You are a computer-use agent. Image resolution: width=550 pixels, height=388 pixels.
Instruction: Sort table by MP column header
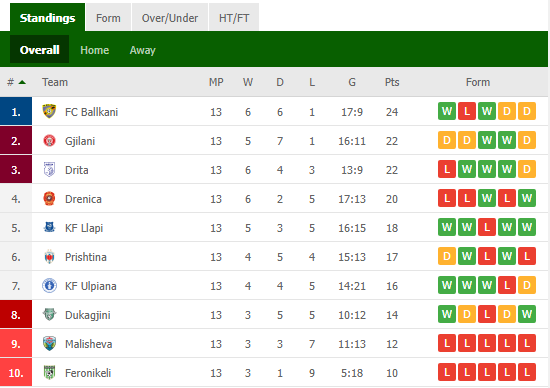216,82
